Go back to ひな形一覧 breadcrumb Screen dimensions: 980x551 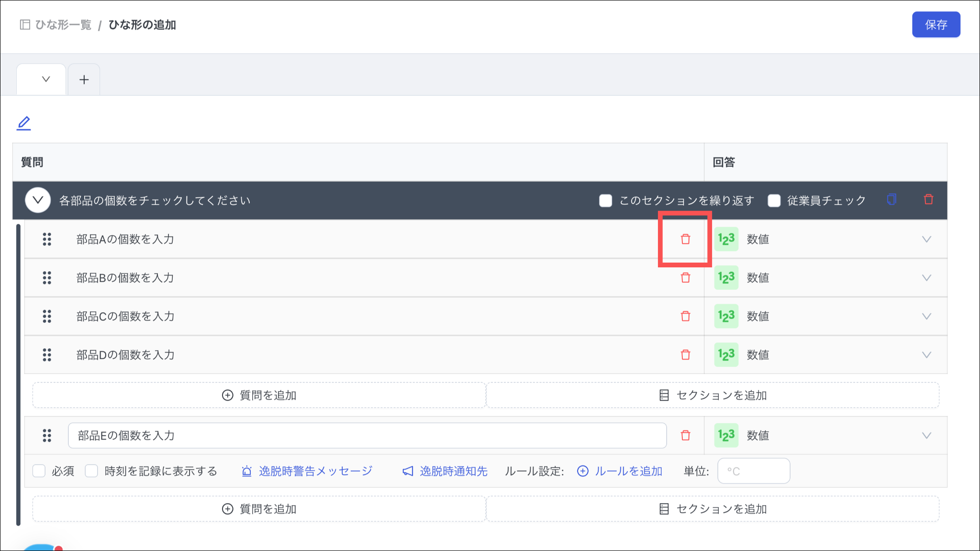[x=63, y=25]
